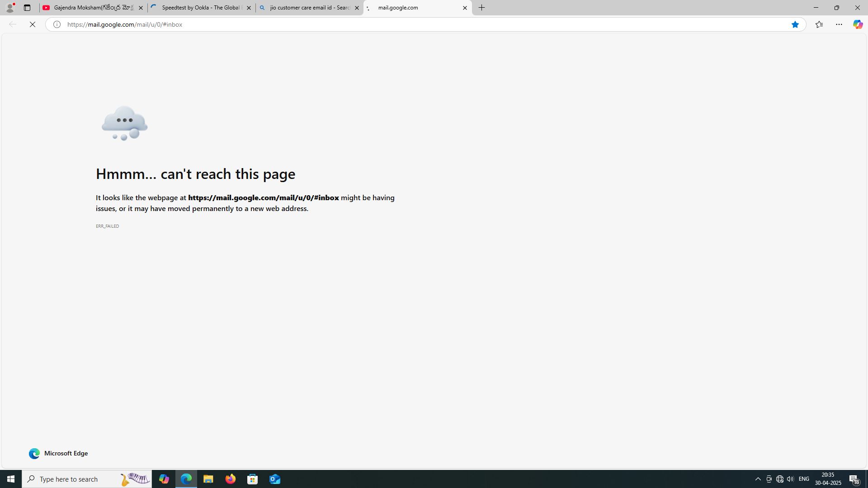868x488 pixels.
Task: Click the blue bookmark star in address bar
Action: tap(795, 24)
